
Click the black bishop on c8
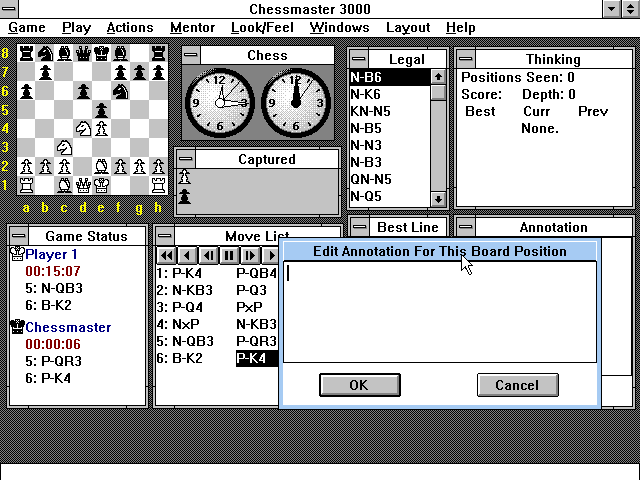64,53
